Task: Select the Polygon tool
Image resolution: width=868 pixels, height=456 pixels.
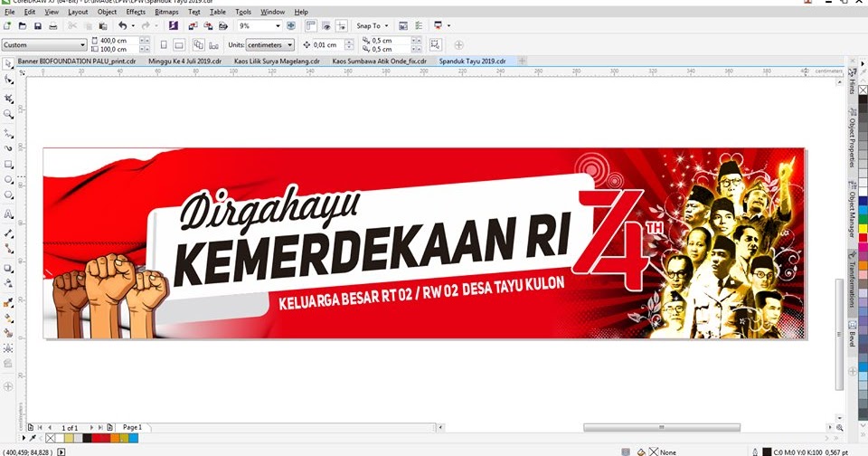Action: pyautogui.click(x=8, y=195)
